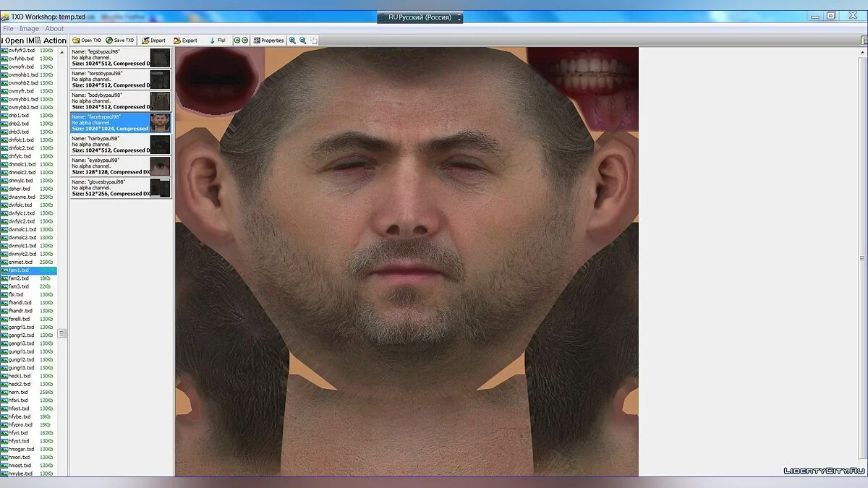Open the Image menu
Viewport: 868px width, 488px height.
(29, 29)
